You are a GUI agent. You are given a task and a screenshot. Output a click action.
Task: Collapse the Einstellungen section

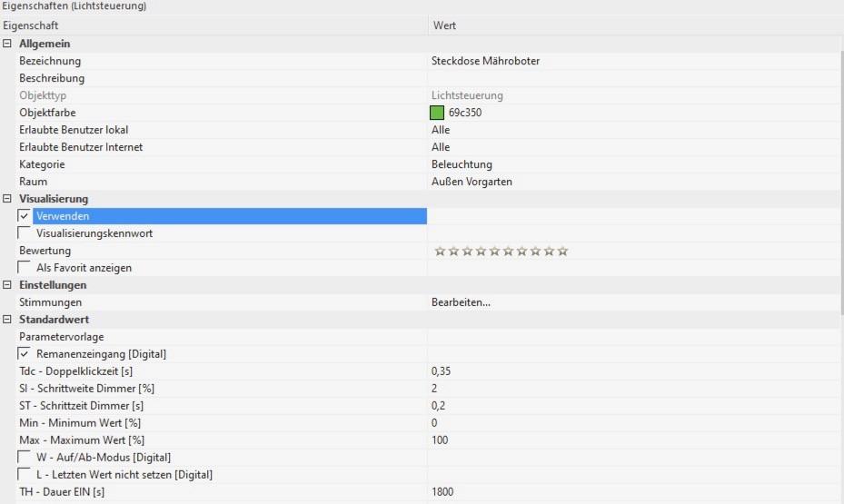pos(7,284)
